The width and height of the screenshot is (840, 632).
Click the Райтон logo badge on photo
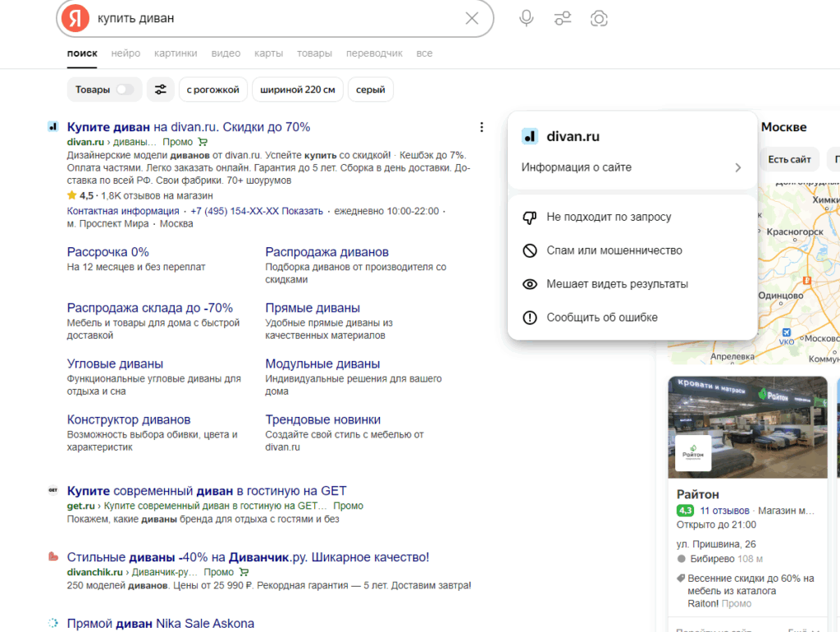point(692,453)
